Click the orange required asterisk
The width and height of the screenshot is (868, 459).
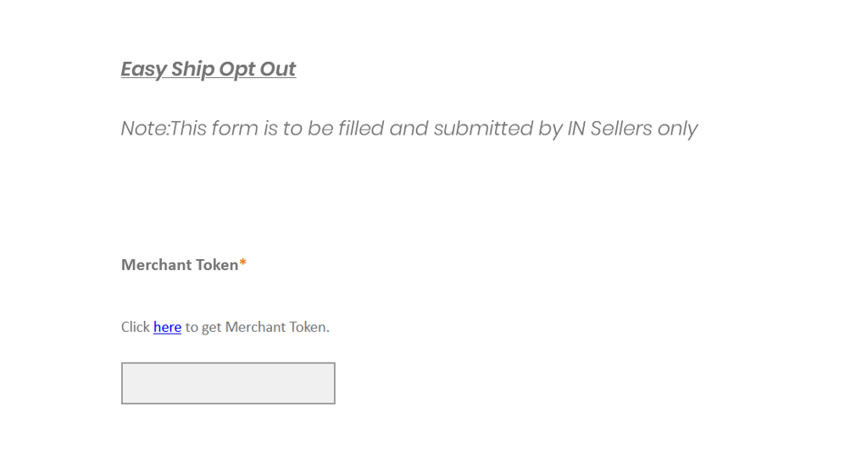(x=243, y=264)
